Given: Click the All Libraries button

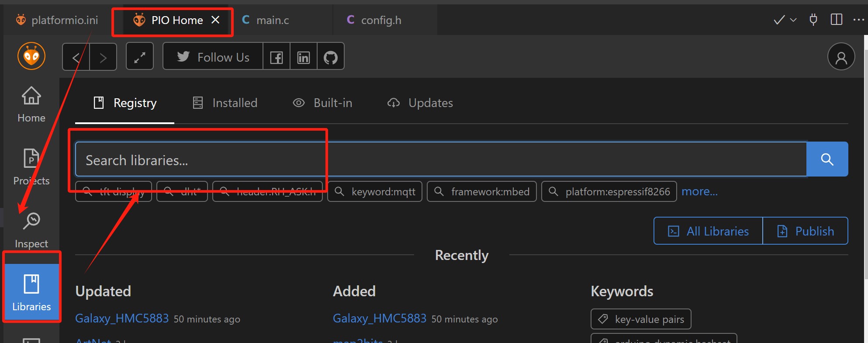Looking at the screenshot, I should pyautogui.click(x=708, y=231).
